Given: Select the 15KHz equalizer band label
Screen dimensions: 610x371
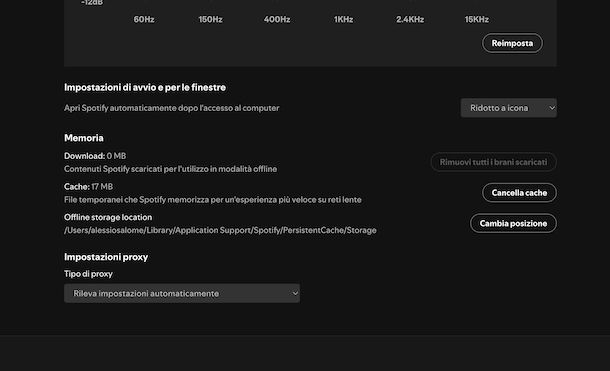Looking at the screenshot, I should point(477,19).
